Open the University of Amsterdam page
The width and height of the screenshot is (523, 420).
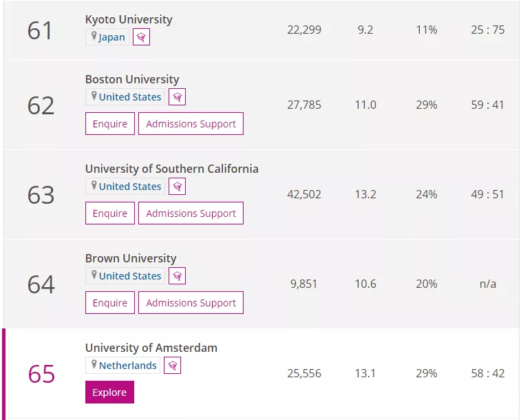(151, 348)
